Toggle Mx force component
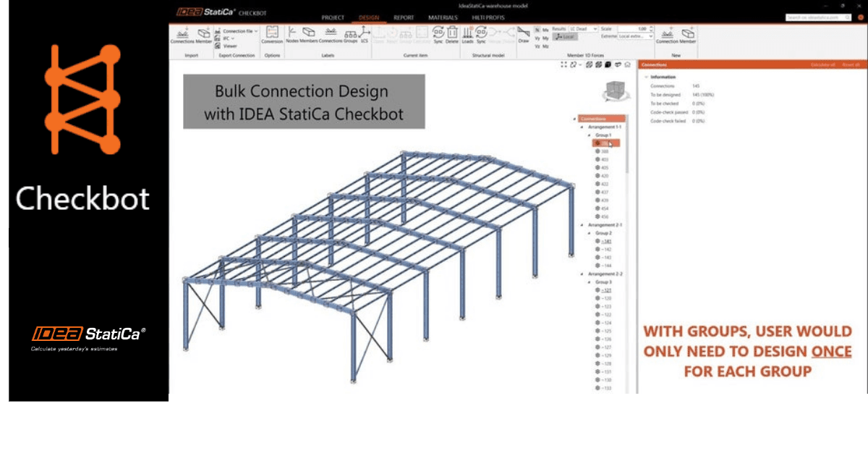This screenshot has width=868, height=456. (545, 29)
